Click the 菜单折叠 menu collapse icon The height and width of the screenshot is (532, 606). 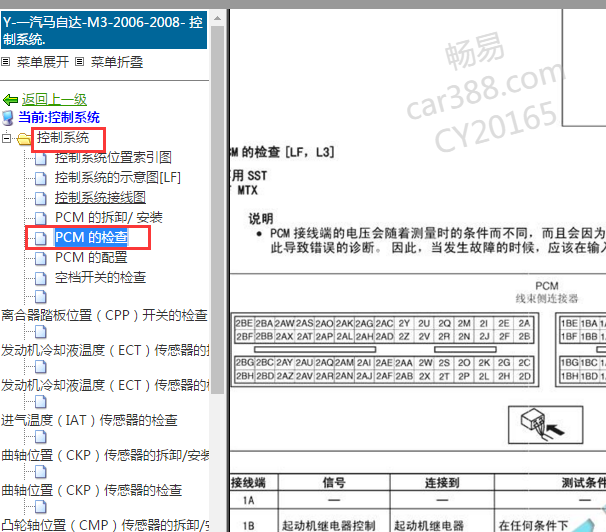coord(79,62)
